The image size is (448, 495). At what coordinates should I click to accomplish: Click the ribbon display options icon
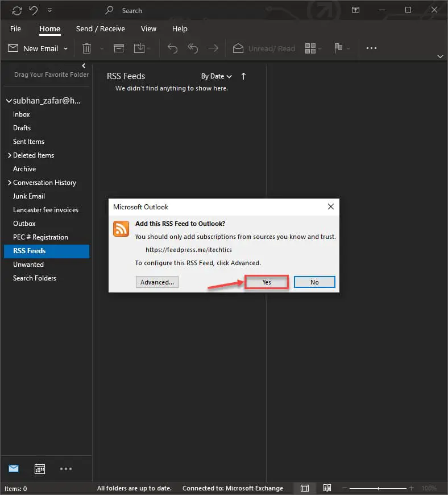(x=355, y=10)
